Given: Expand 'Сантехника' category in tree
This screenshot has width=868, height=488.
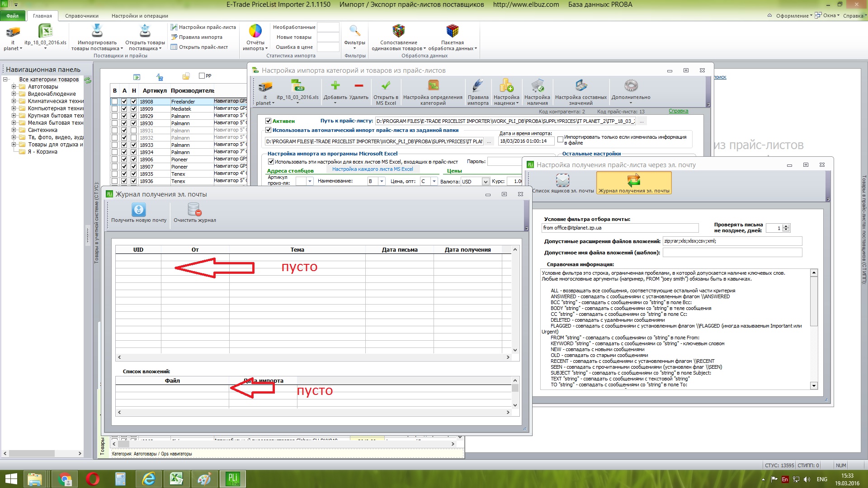Looking at the screenshot, I should [14, 130].
